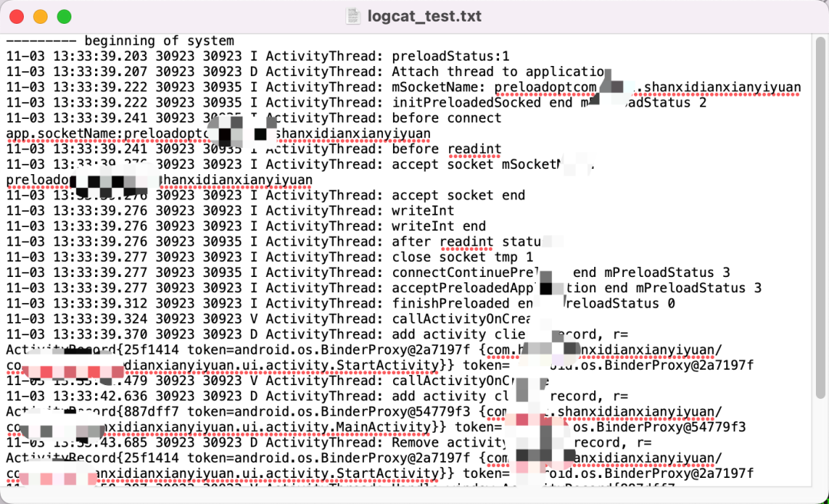Image resolution: width=829 pixels, height=504 pixels.
Task: Click the 'close socket tmp 1' message
Action: click(x=462, y=257)
